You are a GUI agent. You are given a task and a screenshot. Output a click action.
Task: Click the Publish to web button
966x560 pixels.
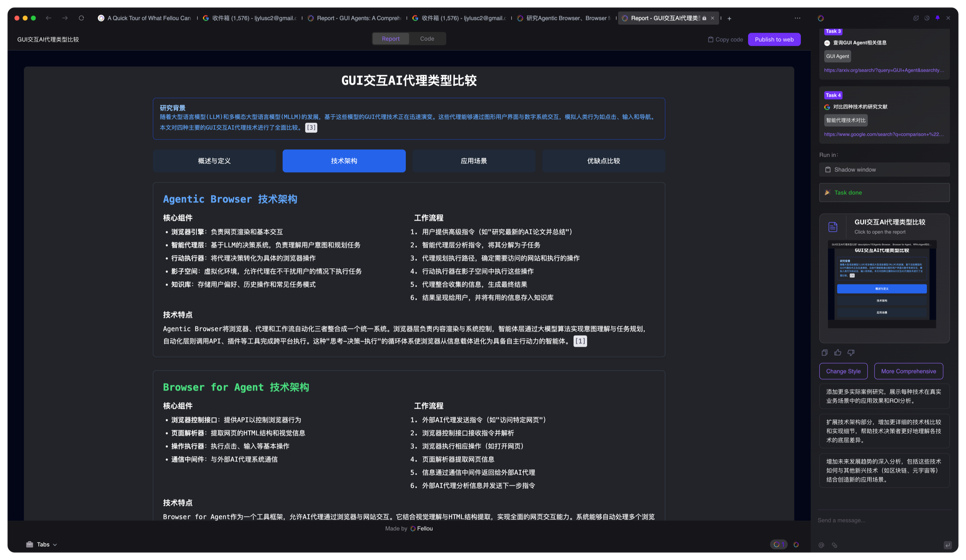(774, 40)
